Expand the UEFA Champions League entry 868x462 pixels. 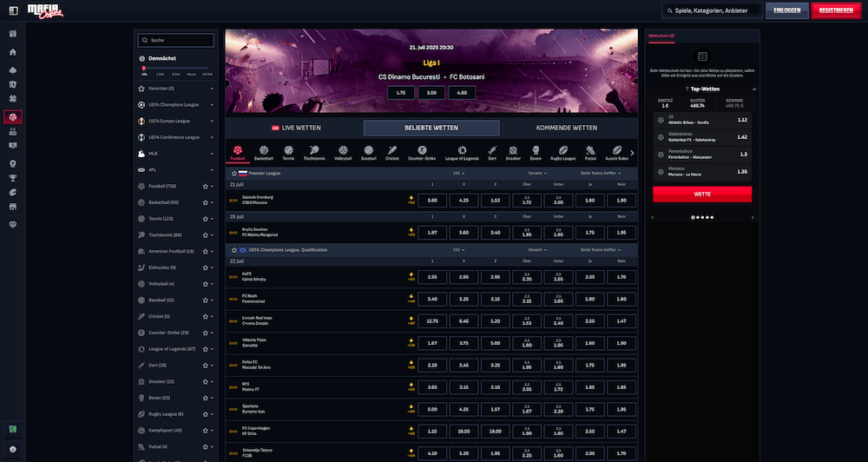[x=176, y=105]
